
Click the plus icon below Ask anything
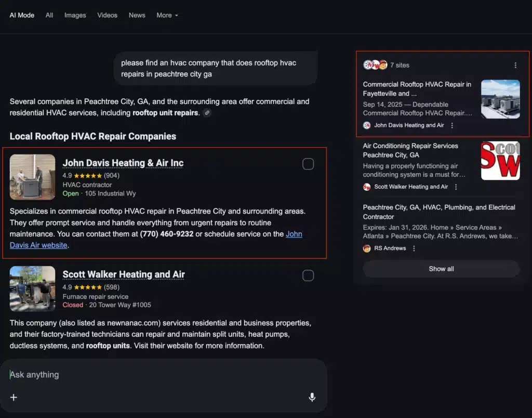click(14, 397)
